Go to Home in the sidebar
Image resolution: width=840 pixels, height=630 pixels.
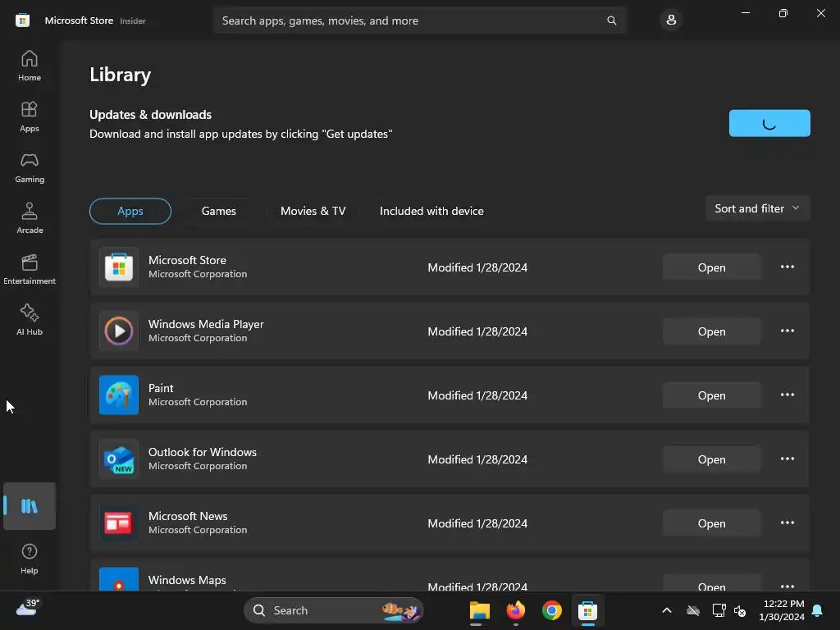[30, 66]
